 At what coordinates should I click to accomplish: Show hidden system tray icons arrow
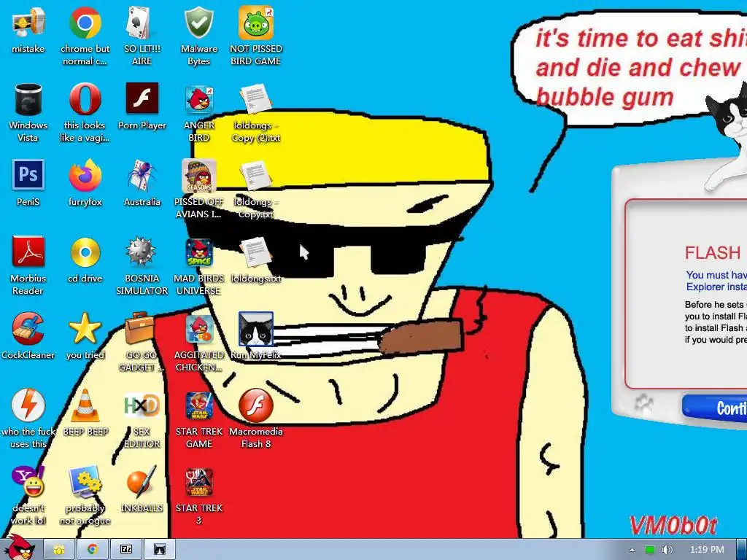(x=632, y=550)
